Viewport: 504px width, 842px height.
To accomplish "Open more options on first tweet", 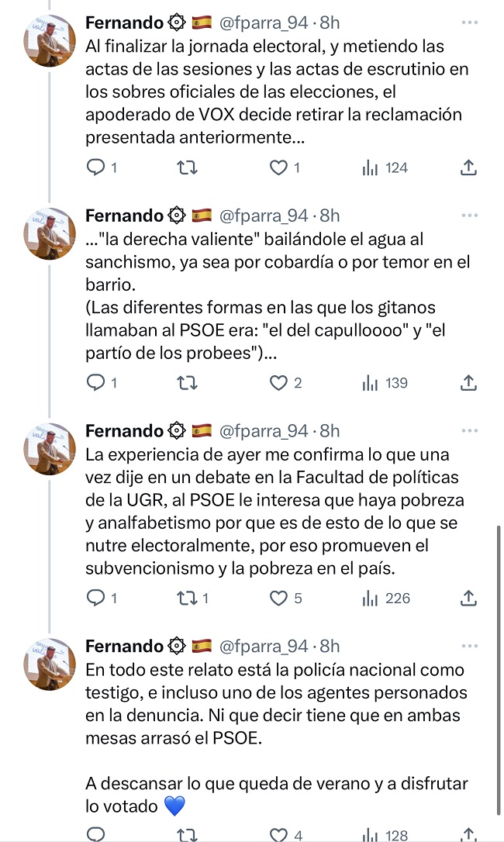I will point(469,22).
